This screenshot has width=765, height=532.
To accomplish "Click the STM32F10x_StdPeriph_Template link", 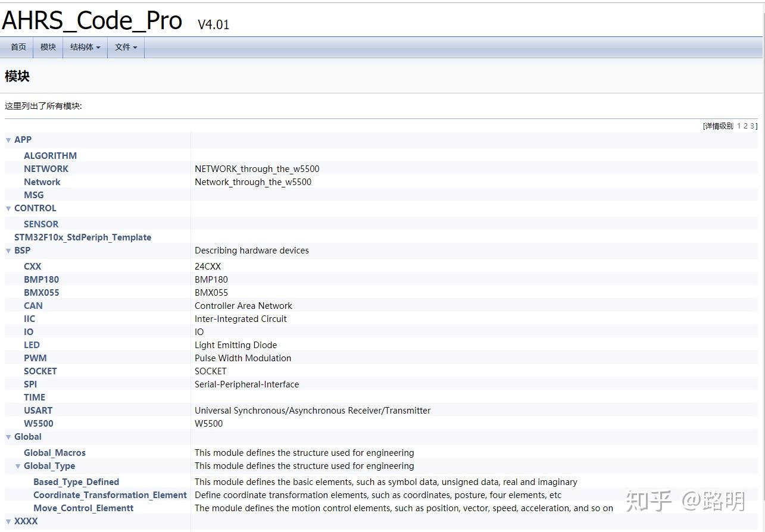I will pyautogui.click(x=83, y=237).
